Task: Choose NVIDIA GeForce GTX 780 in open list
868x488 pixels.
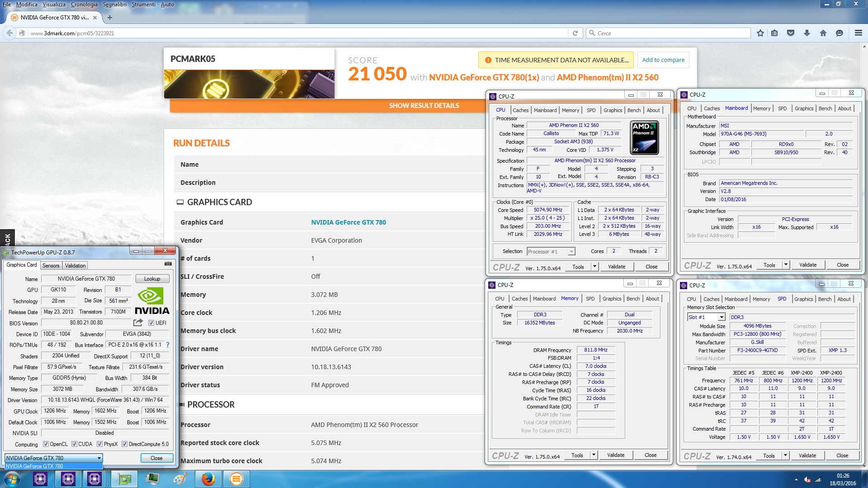Action: point(53,466)
